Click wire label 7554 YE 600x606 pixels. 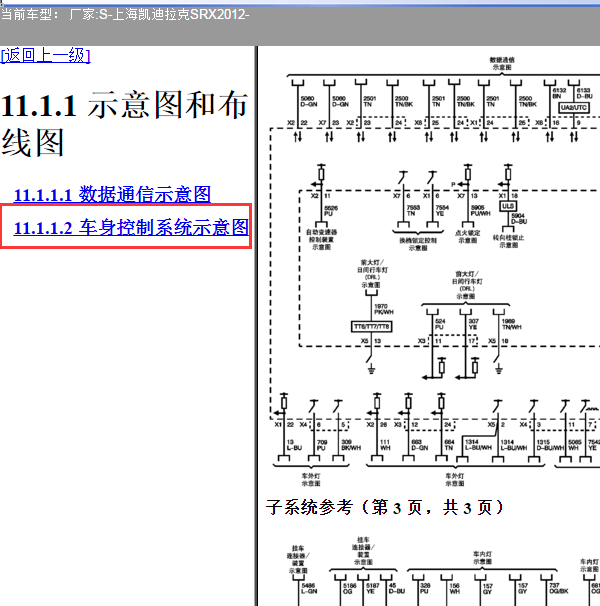click(x=442, y=210)
